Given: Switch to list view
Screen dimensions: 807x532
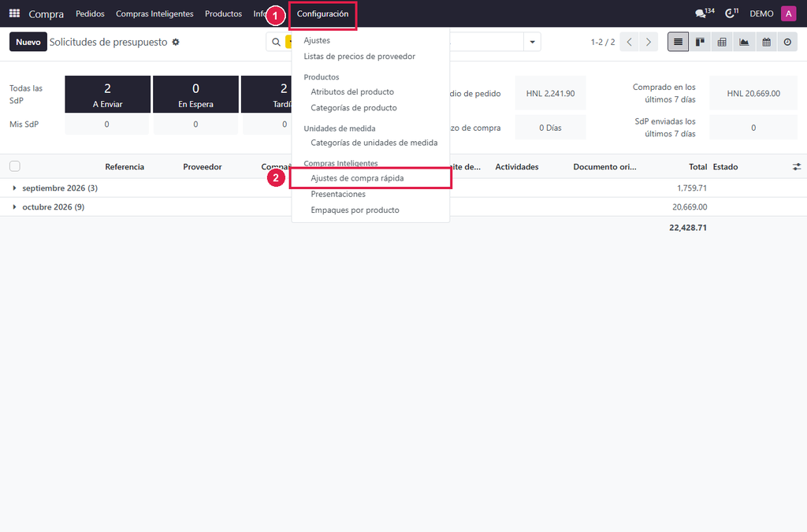Looking at the screenshot, I should [x=678, y=43].
